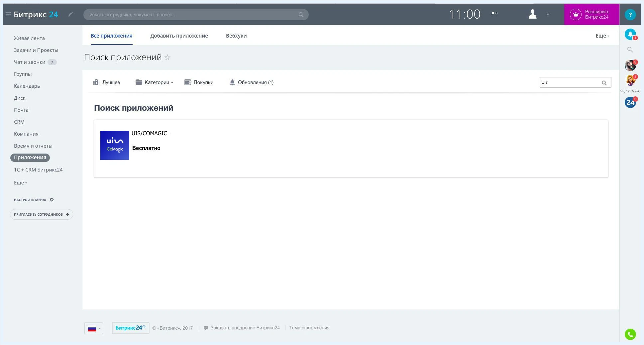Click the green phone call button
The width and height of the screenshot is (644, 345).
coord(630,334)
